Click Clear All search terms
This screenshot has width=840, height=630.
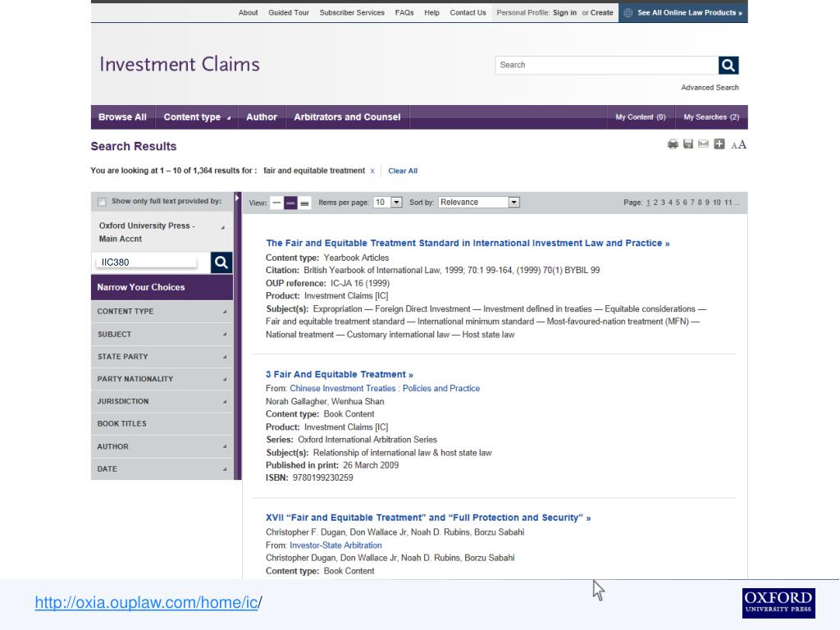(403, 171)
